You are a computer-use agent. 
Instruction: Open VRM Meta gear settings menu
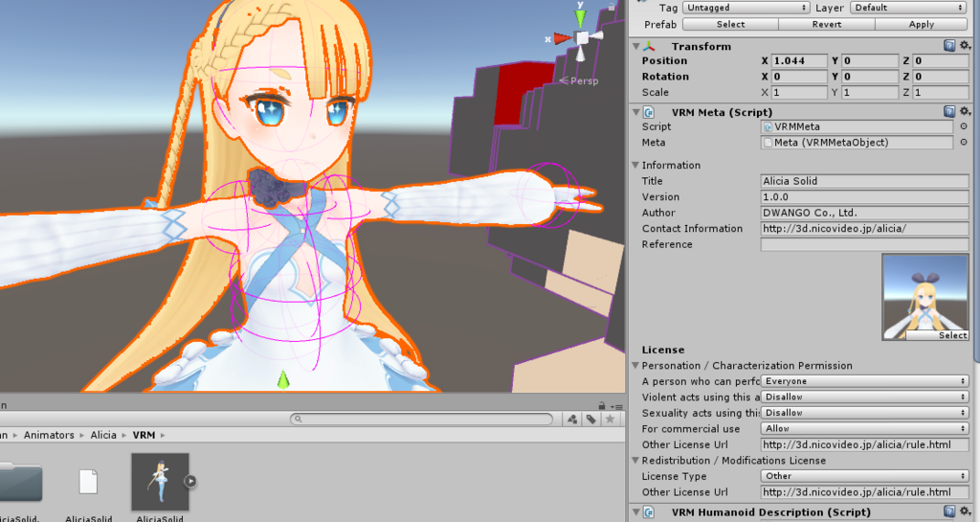pos(965,112)
